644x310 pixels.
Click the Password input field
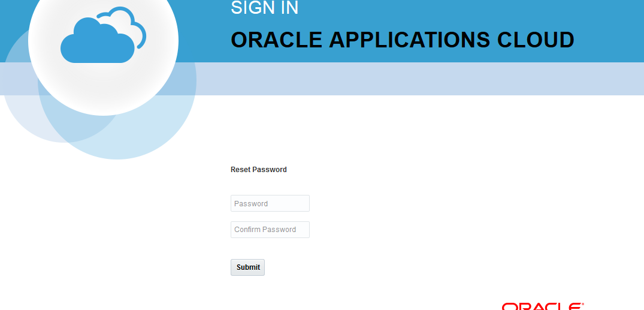[270, 203]
